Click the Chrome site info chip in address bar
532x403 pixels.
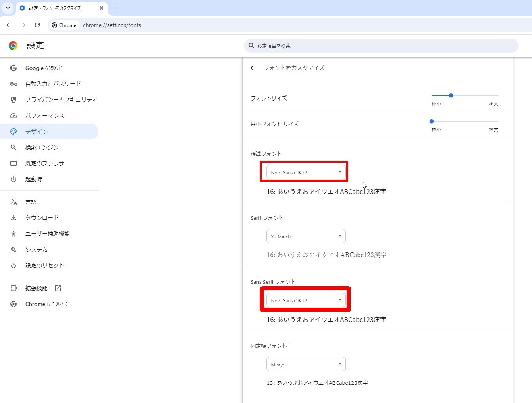(x=64, y=25)
